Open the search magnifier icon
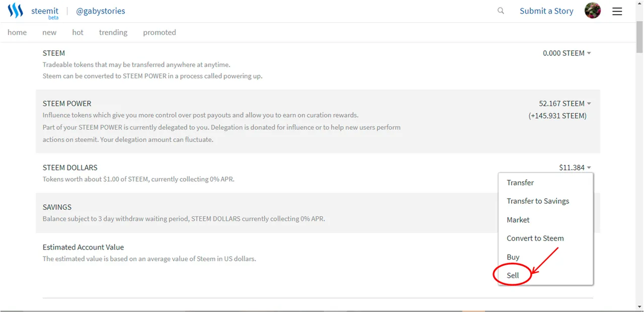Viewport: 644px width, 312px height. (501, 11)
